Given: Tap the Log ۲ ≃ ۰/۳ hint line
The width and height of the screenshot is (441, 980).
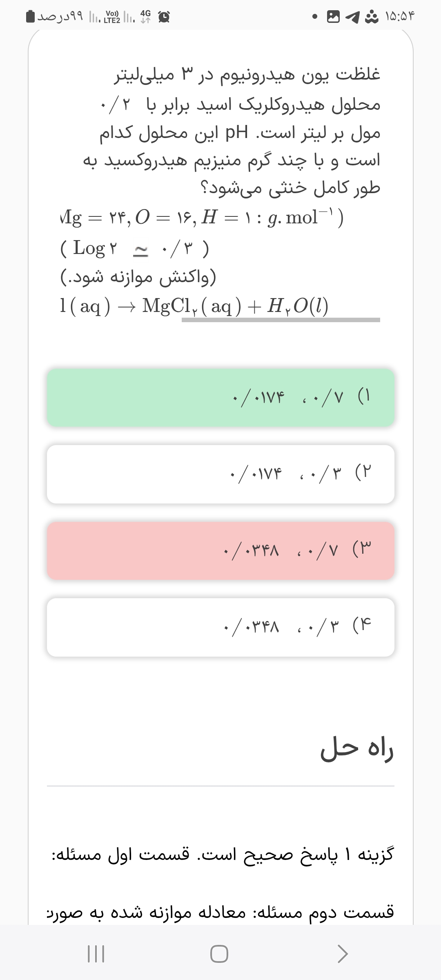Looking at the screenshot, I should 135,248.
